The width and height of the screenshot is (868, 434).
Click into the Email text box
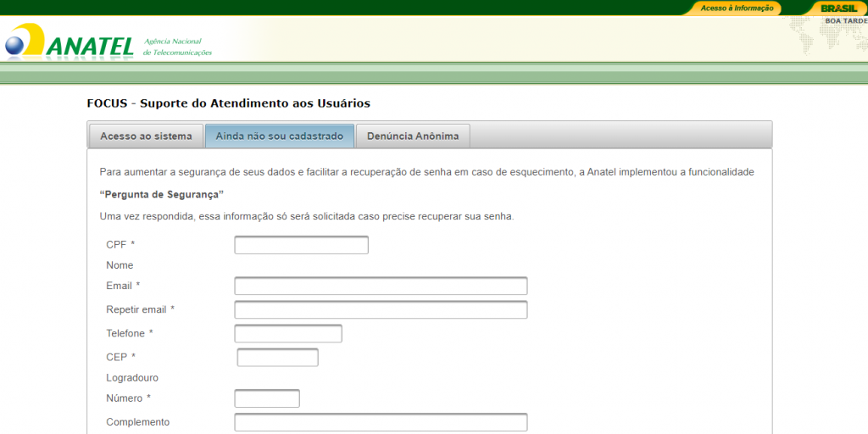pos(381,286)
